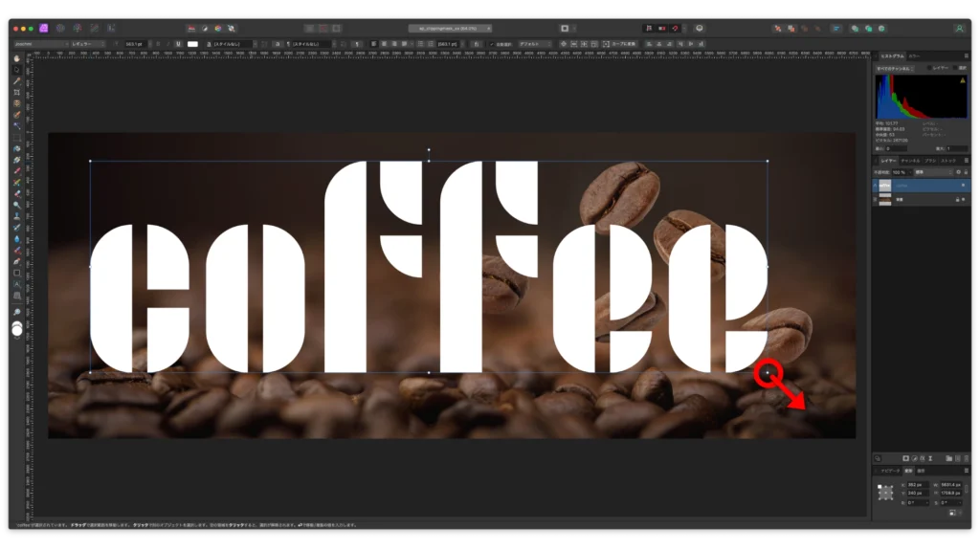The image size is (980, 551).
Task: Toggle visibility of the coffee text layer
Action: (963, 185)
